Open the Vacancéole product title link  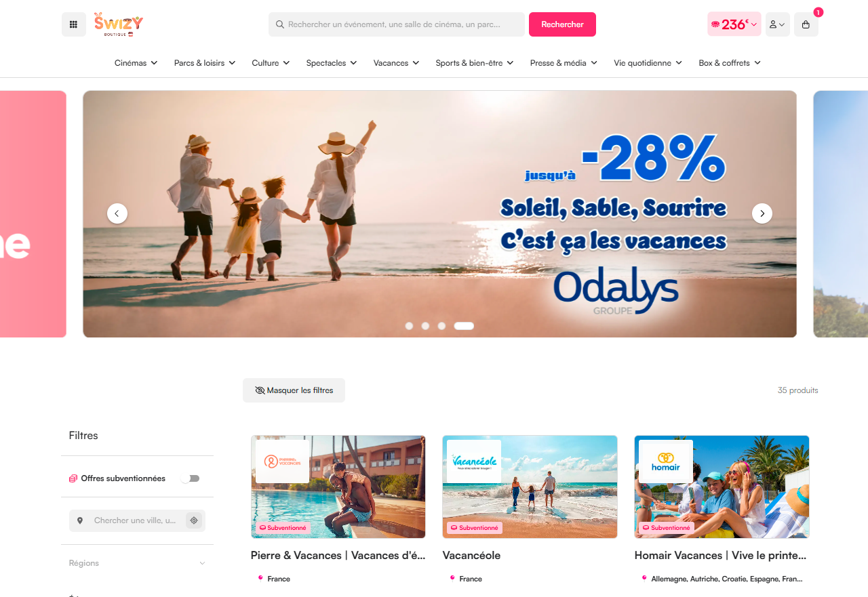pyautogui.click(x=471, y=555)
